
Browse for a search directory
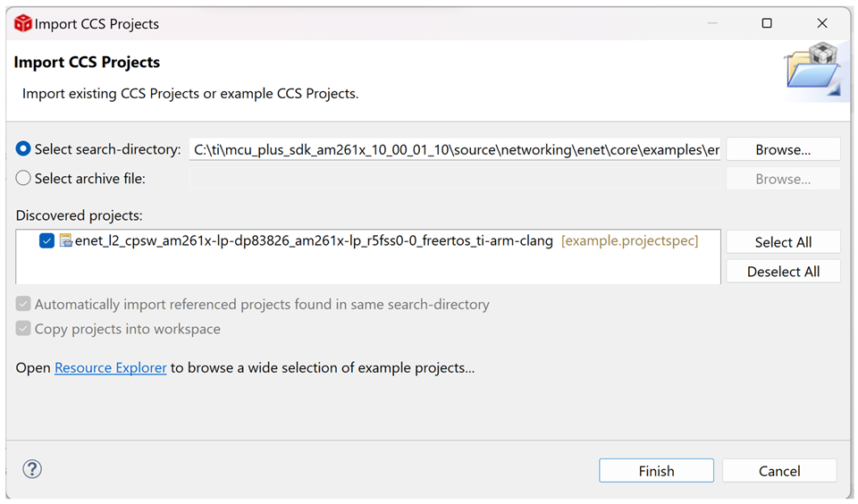point(783,150)
